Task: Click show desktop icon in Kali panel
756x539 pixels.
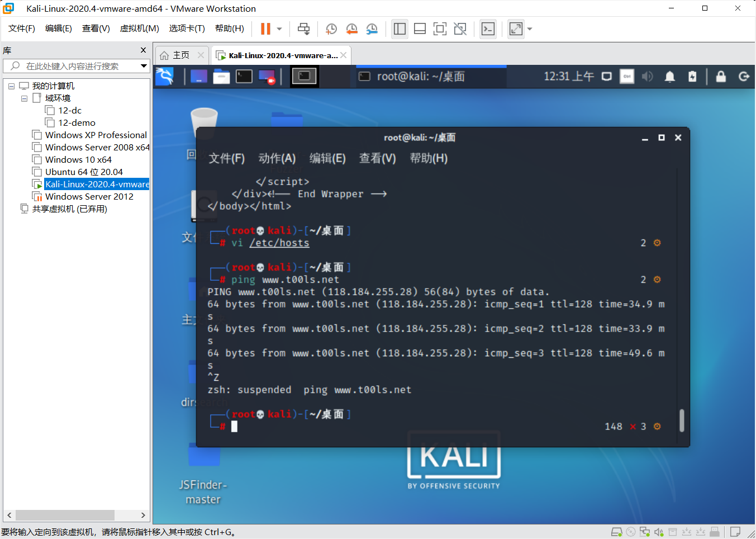Action: [199, 76]
